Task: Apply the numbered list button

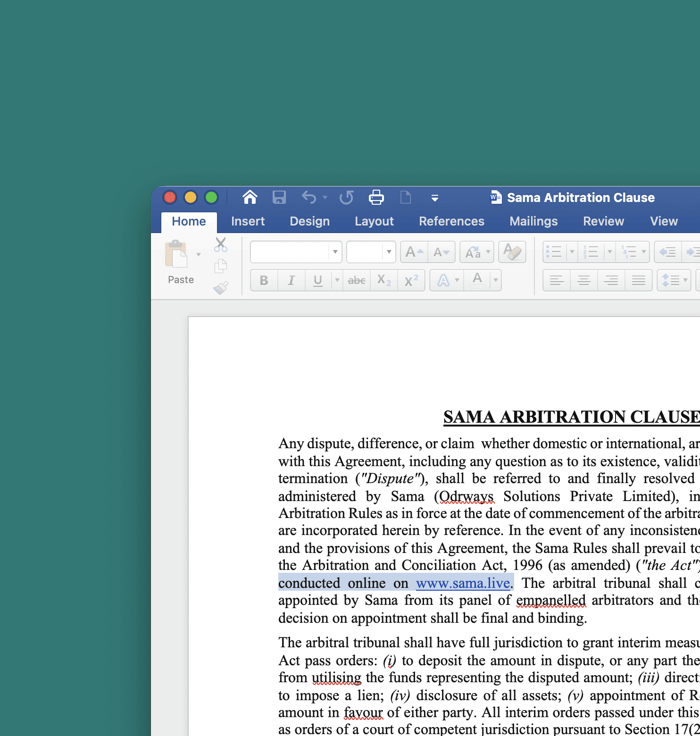Action: (591, 252)
